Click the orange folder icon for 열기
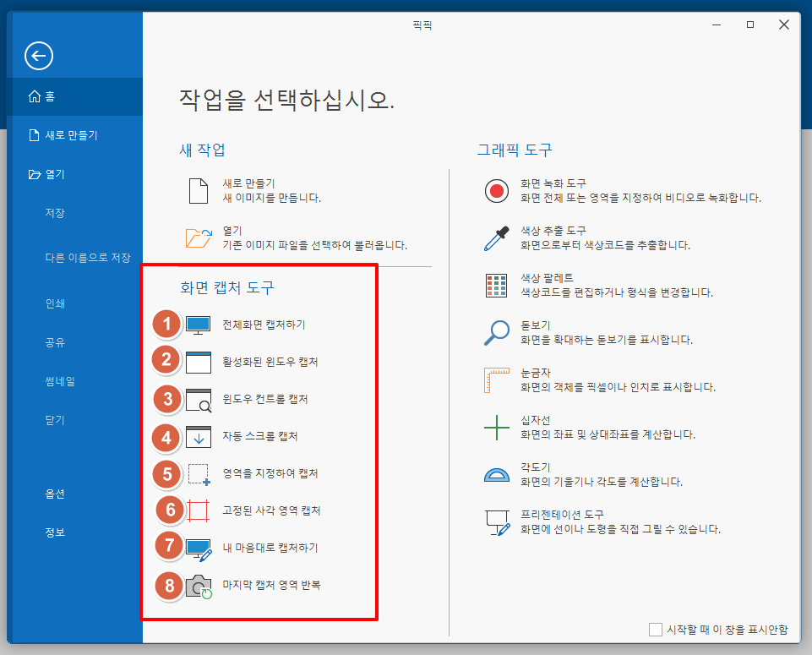Viewport: 812px width, 655px height. coord(199,238)
